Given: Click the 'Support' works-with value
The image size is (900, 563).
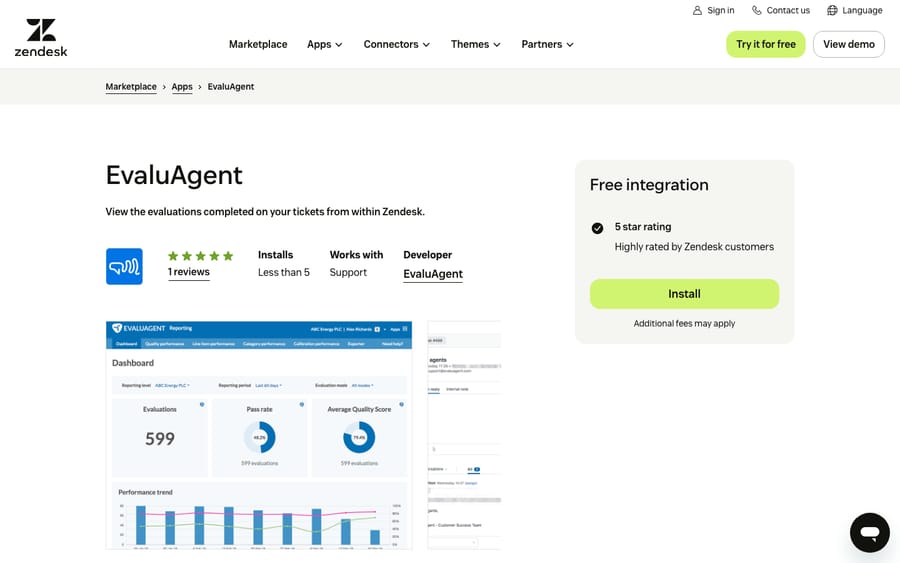Looking at the screenshot, I should [348, 273].
